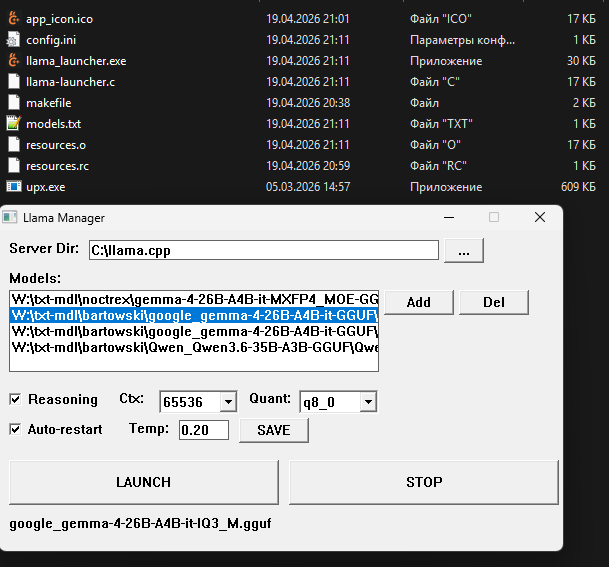This screenshot has width=609, height=567.
Task: Toggle the Auto-restart checkbox
Action: [15, 430]
